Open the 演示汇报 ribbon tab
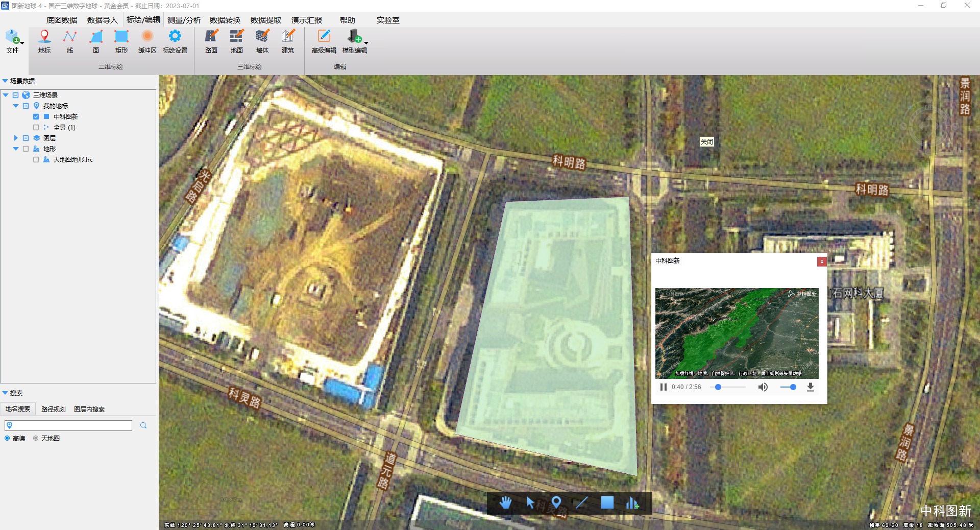Screen dimensions: 980x530 (307, 20)
